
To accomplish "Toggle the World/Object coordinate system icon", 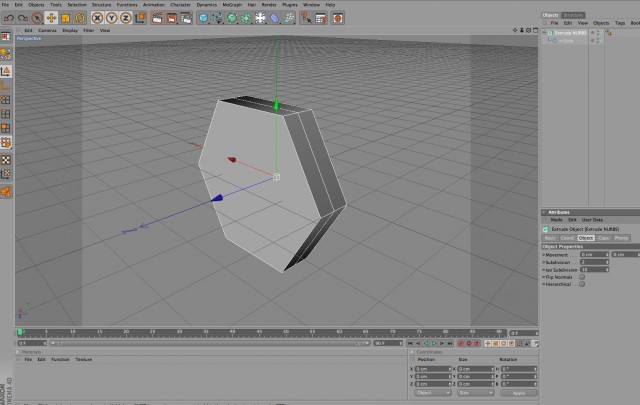I will tap(140, 18).
